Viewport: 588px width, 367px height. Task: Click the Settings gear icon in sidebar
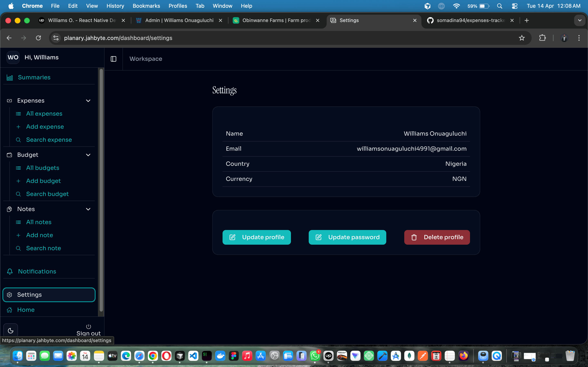[10, 295]
